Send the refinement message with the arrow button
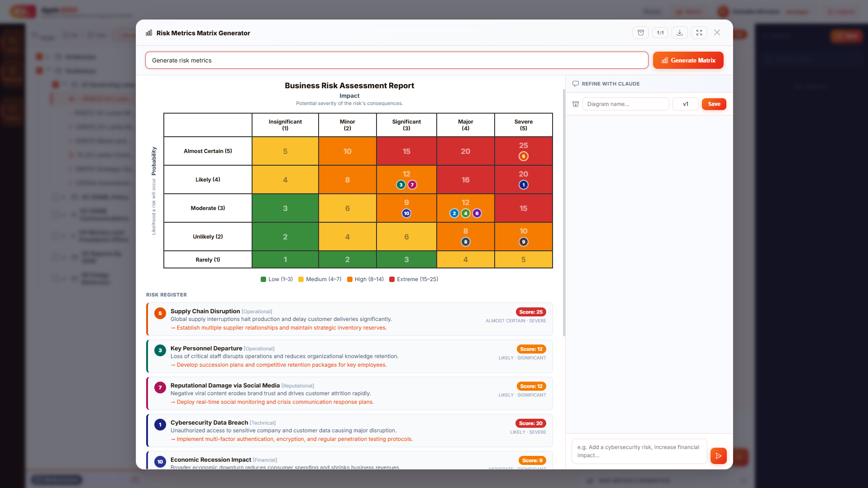This screenshot has width=868, height=488. click(x=718, y=456)
